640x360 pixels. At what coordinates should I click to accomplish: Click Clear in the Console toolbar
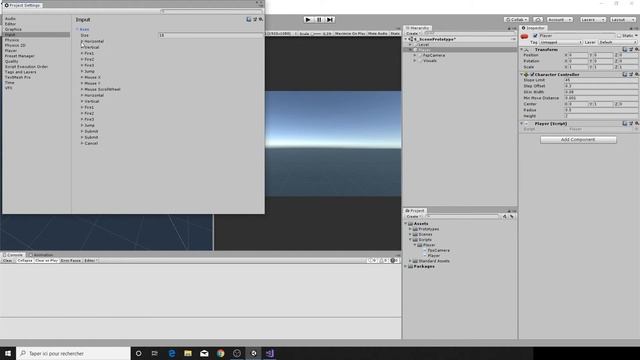(8, 260)
